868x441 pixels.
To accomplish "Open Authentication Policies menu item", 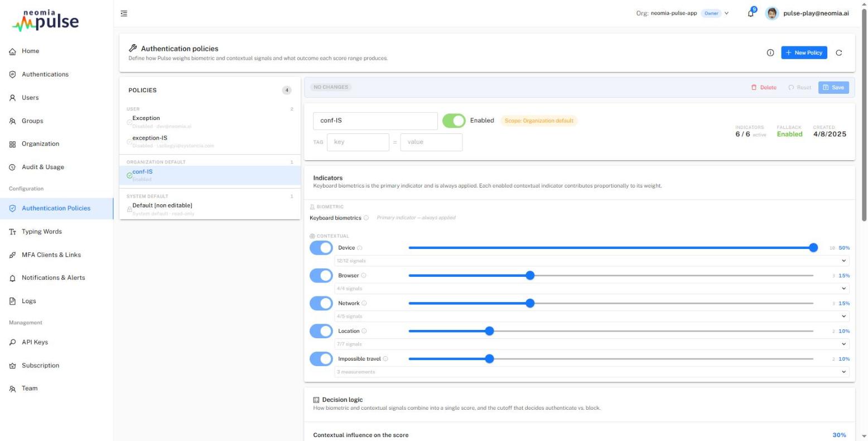I will coord(56,208).
